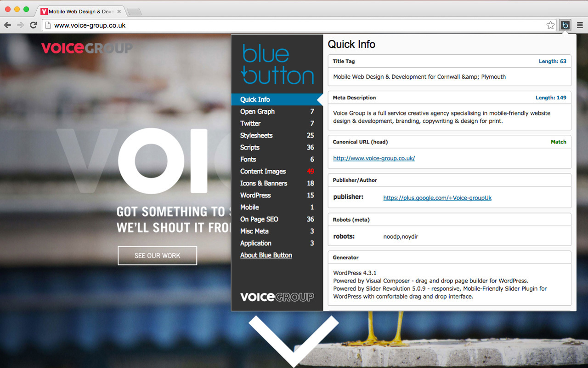This screenshot has height=368, width=588.
Task: Open the WordPress section
Action: [x=255, y=195]
